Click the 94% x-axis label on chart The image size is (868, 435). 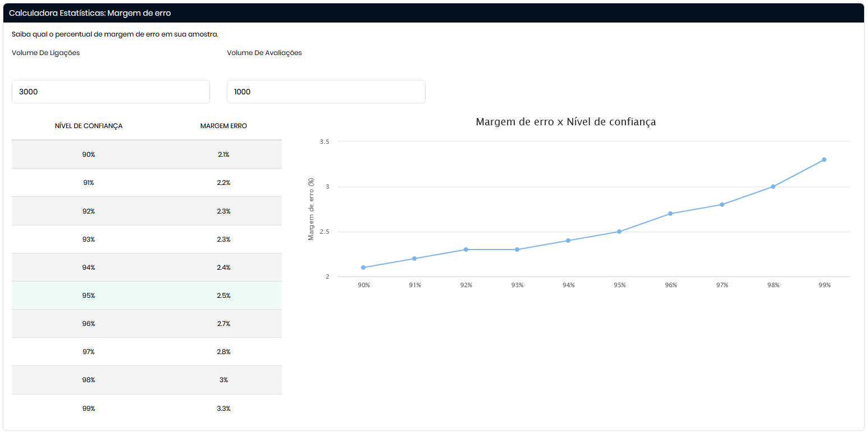[x=568, y=285]
